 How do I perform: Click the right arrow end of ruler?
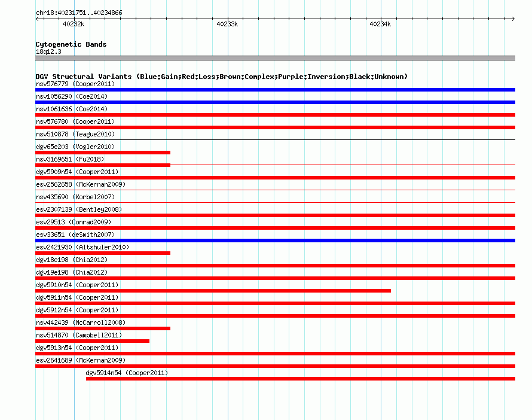(x=513, y=19)
